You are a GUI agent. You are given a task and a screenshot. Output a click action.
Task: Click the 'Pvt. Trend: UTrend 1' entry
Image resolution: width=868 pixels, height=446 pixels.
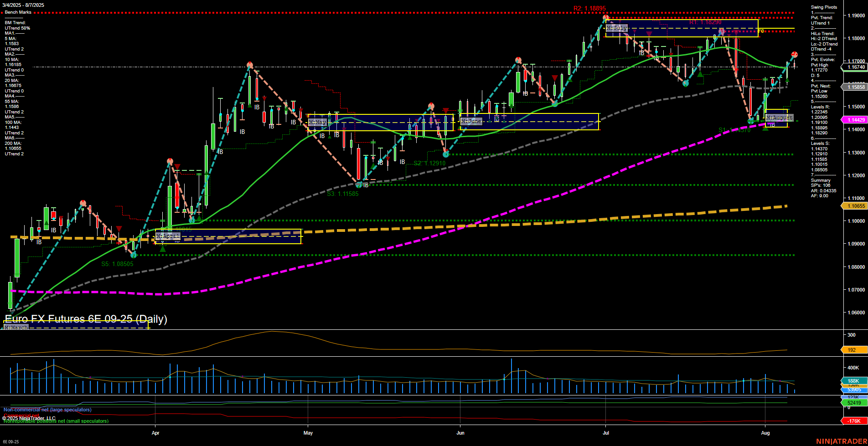pyautogui.click(x=822, y=21)
